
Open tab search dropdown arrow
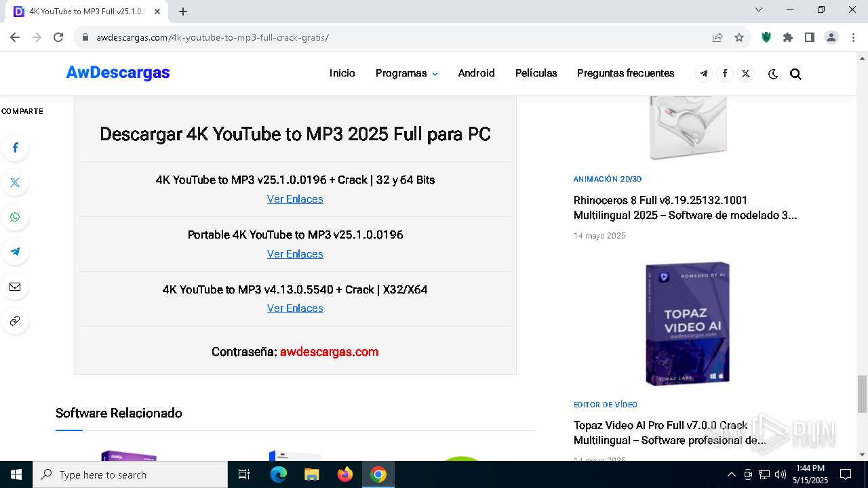759,9
